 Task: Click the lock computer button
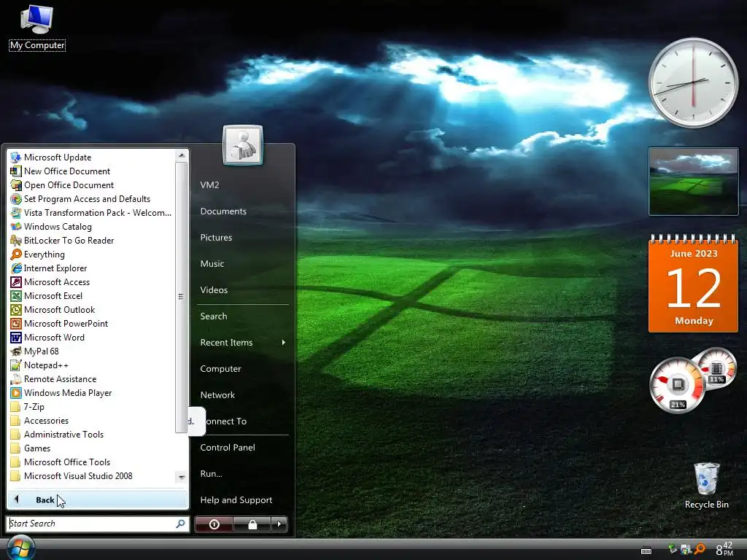coord(252,524)
